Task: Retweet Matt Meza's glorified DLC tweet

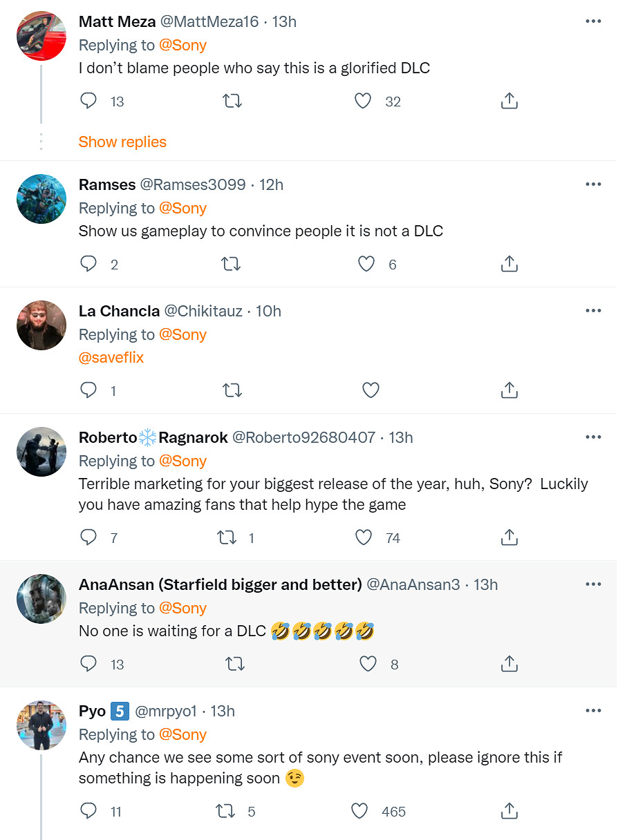Action: click(232, 102)
